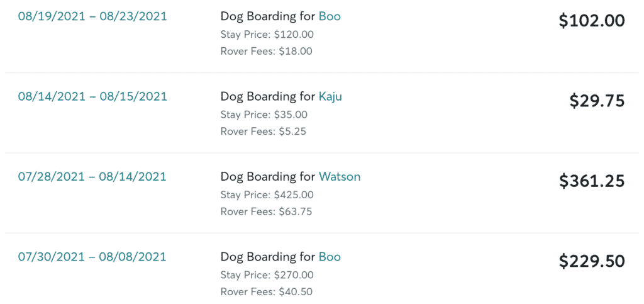Click the Stay Price: $270.00 text

[x=267, y=275]
